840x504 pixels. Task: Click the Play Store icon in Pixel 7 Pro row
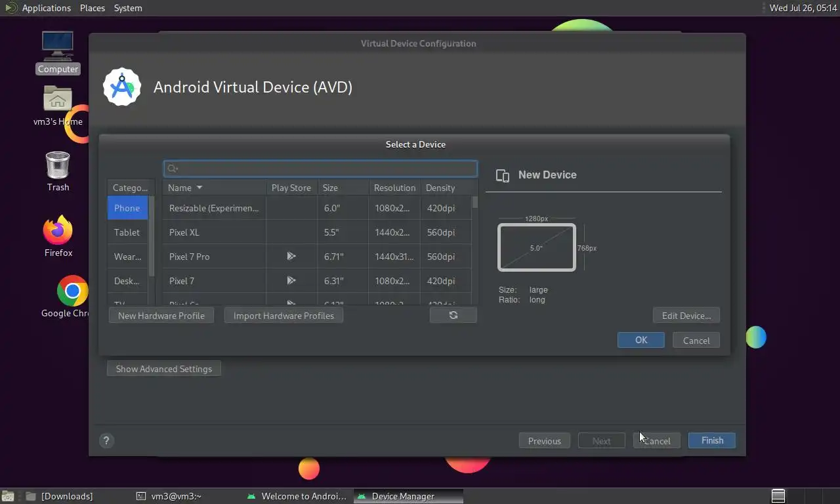(x=291, y=256)
